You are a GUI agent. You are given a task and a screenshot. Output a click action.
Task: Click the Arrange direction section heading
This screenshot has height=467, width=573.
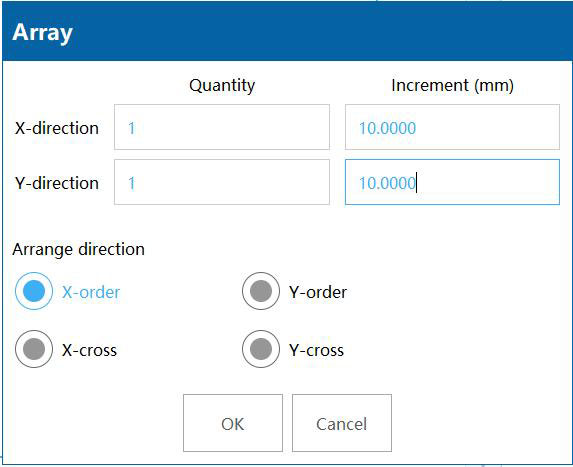[x=79, y=250]
